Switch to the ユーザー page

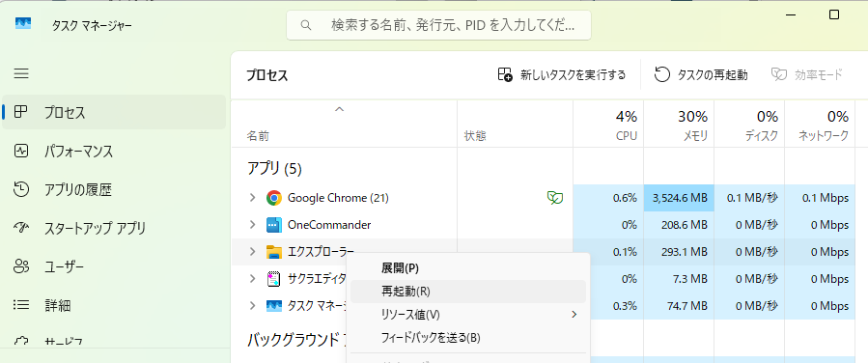coord(114,266)
